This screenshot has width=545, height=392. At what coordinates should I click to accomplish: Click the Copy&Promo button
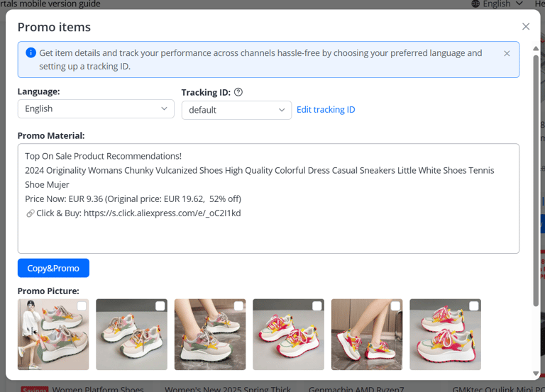tap(53, 268)
